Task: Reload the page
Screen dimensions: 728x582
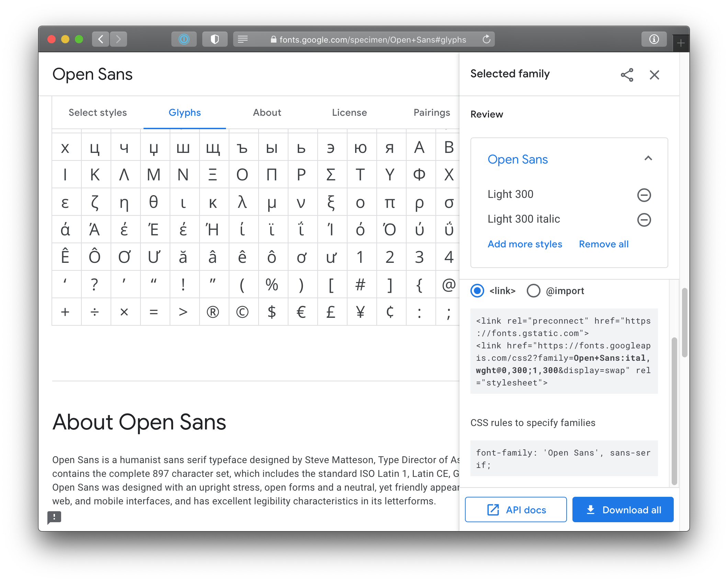Action: (486, 39)
